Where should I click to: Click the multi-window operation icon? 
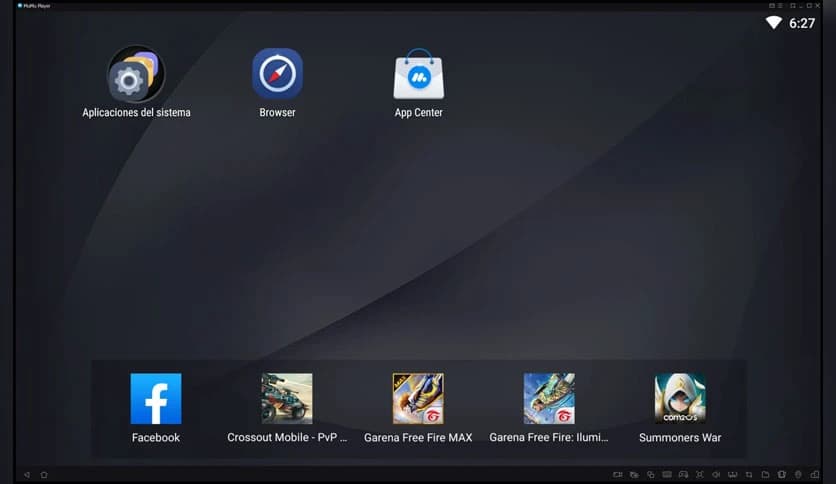pyautogui.click(x=651, y=474)
